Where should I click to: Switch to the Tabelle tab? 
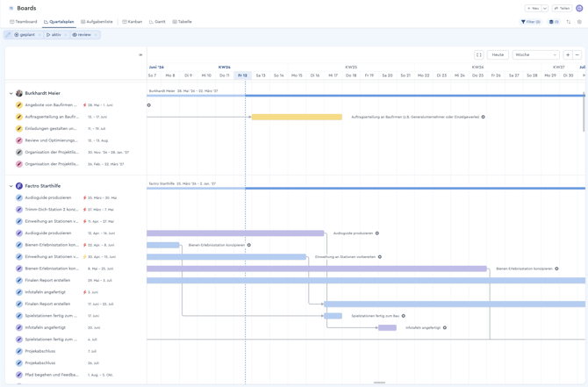pos(182,22)
